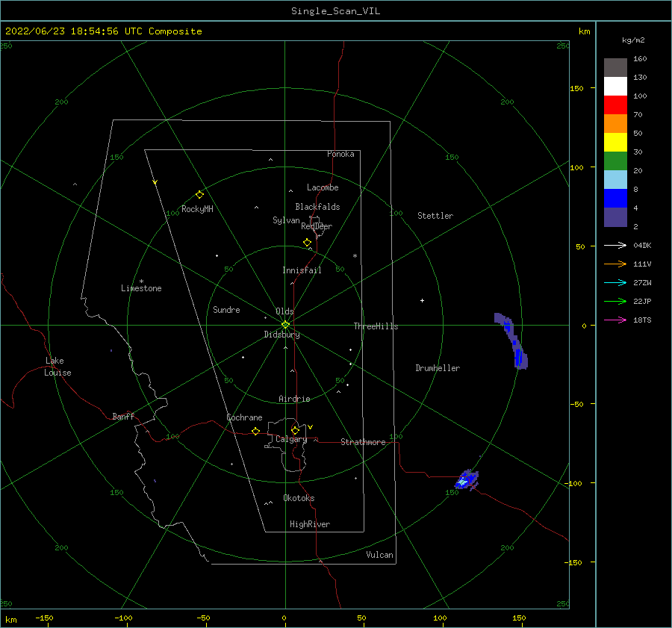Click the kg/m2 units label
This screenshot has height=628, width=672.
click(633, 40)
